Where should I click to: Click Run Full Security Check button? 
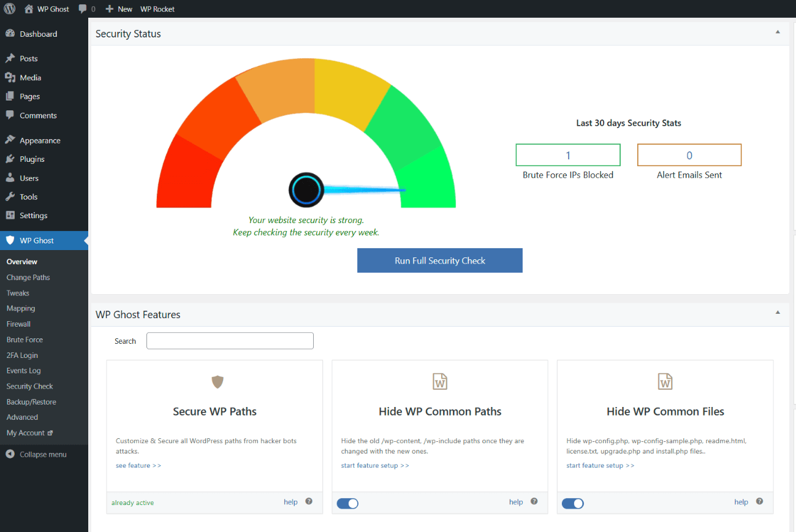(439, 260)
